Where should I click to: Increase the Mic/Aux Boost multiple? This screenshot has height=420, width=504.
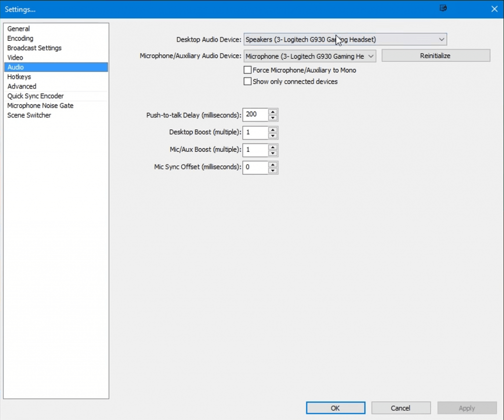coord(273,147)
